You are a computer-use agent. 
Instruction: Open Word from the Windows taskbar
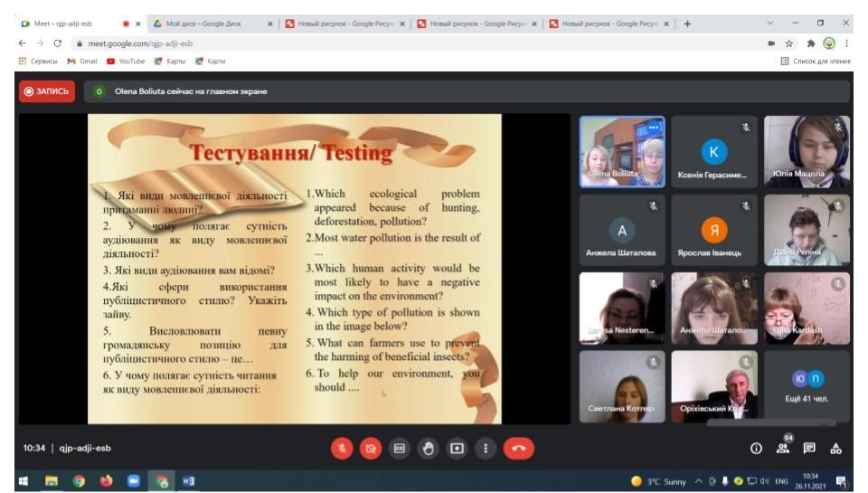coord(189,481)
